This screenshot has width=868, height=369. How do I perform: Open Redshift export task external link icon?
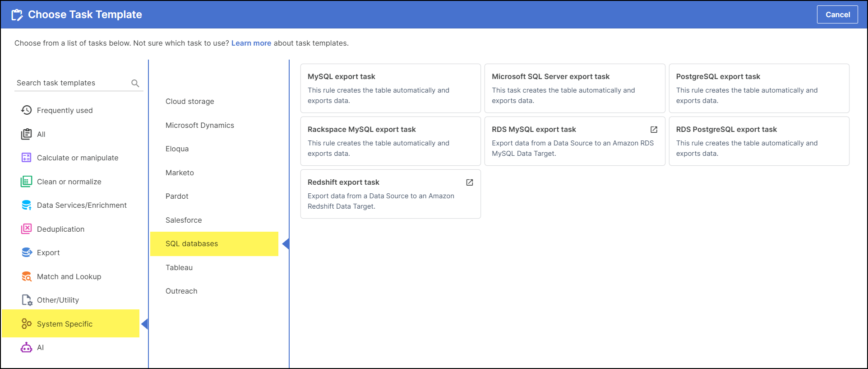(x=470, y=182)
